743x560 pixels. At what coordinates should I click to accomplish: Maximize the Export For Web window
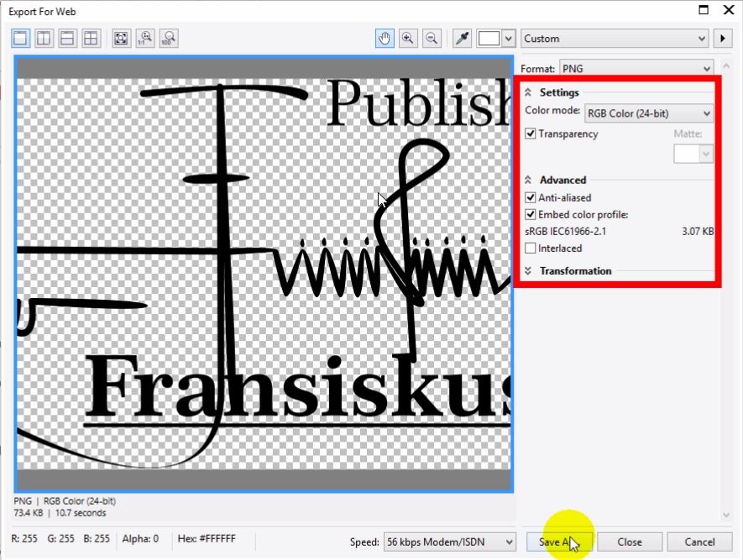point(704,10)
